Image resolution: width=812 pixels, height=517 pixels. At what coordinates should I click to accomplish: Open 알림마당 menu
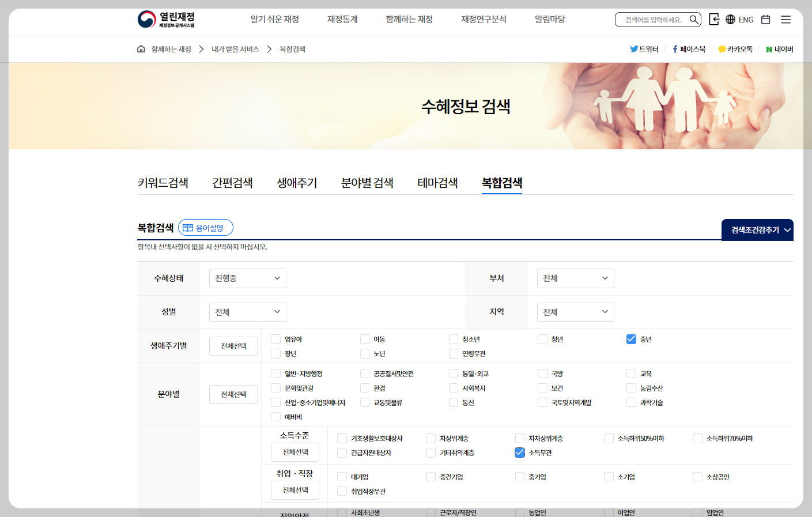550,20
